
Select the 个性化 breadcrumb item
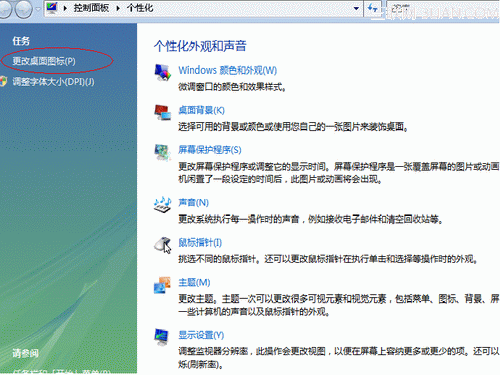140,8
